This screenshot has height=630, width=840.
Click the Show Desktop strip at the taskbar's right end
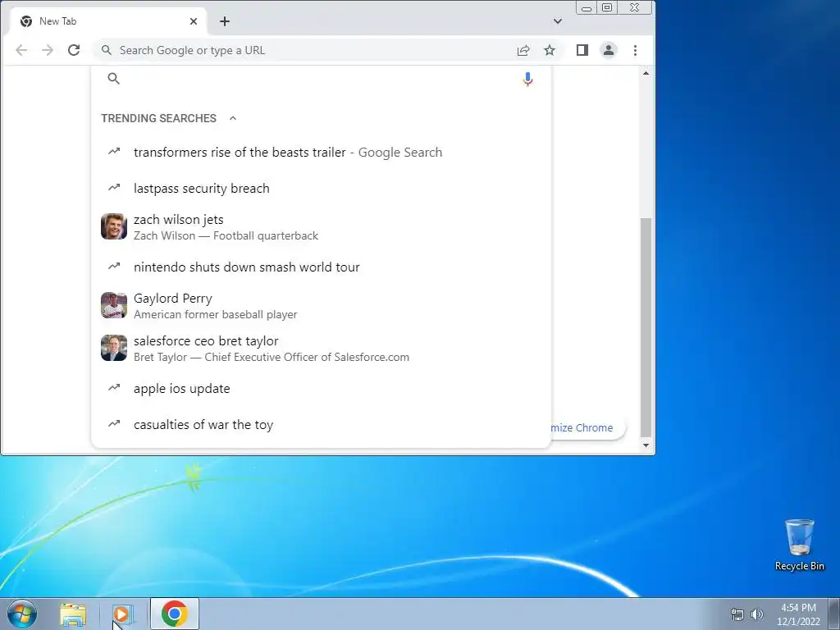(x=834, y=614)
